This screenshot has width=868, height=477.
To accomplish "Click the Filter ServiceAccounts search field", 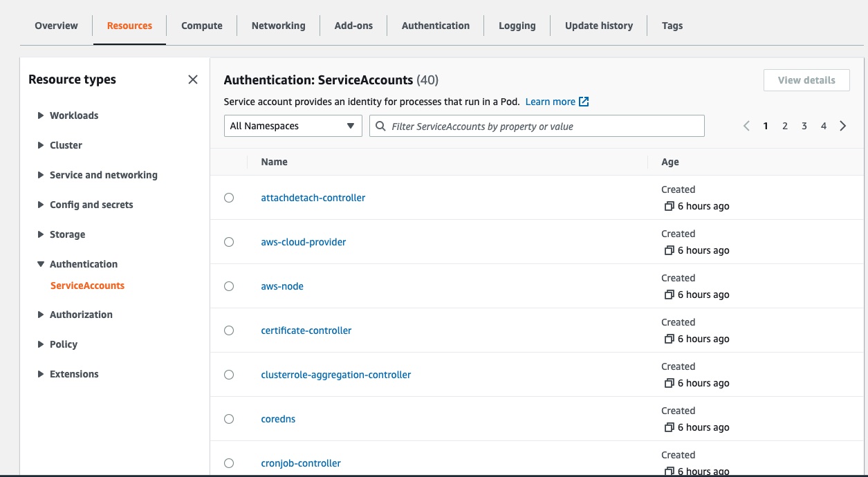I will (544, 127).
